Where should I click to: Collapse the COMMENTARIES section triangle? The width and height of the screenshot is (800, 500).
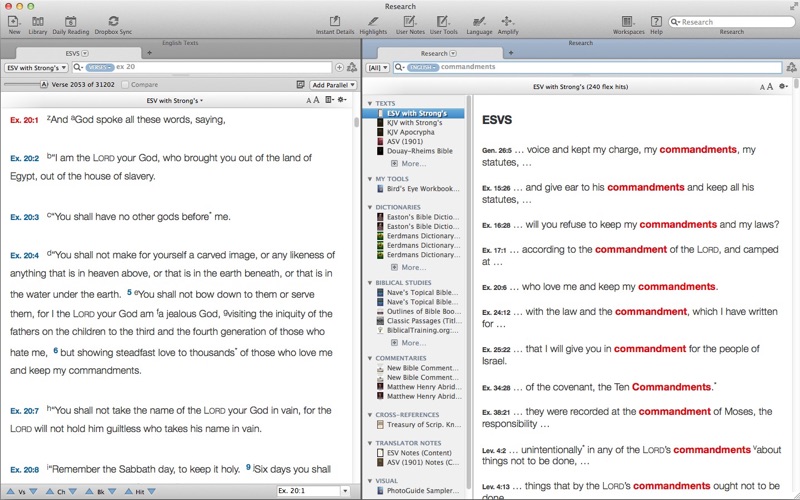coord(370,358)
